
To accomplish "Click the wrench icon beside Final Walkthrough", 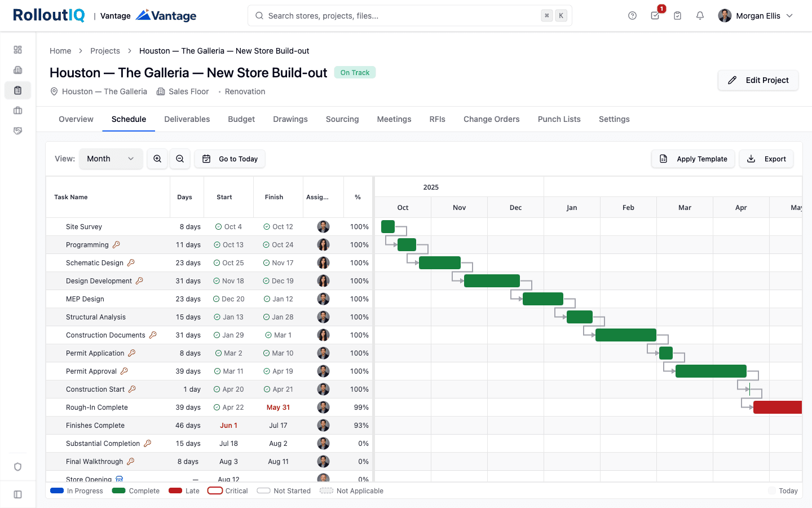I will coord(130,462).
